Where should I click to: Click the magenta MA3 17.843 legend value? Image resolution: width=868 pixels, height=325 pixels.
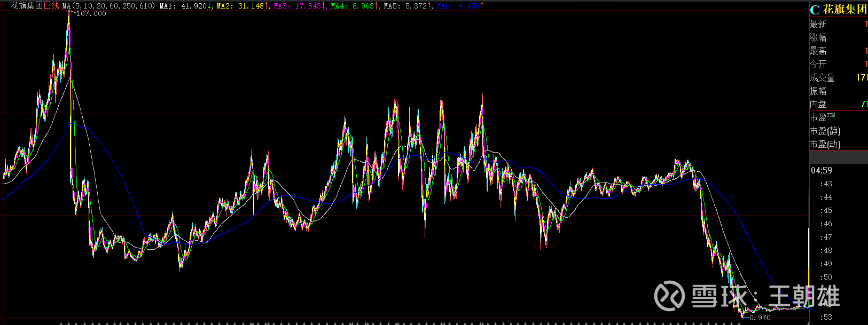pyautogui.click(x=298, y=6)
